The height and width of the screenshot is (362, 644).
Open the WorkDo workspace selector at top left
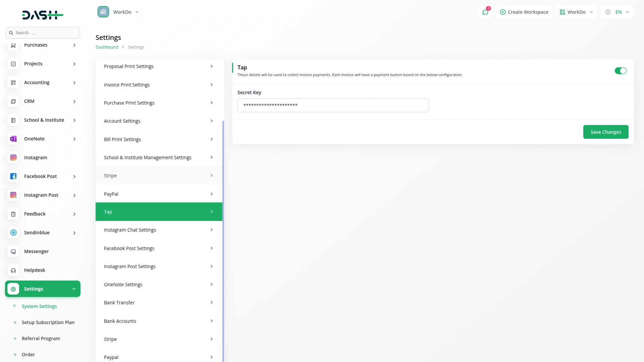tap(119, 12)
